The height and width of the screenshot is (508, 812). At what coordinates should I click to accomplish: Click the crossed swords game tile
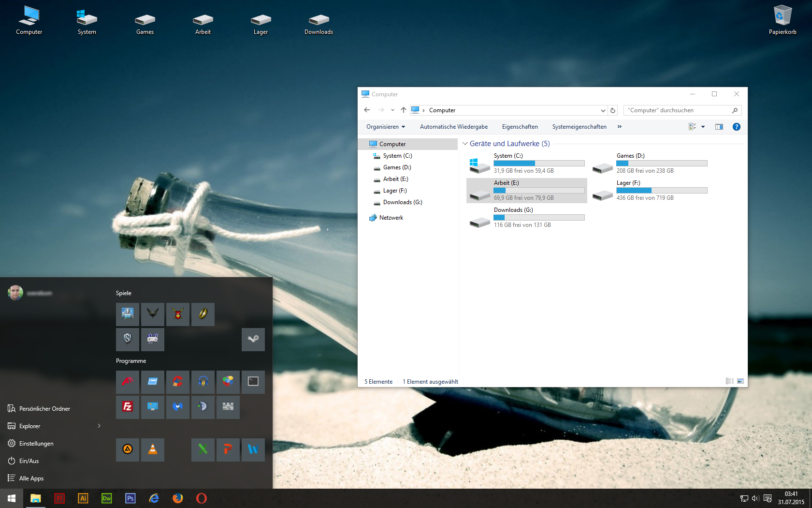[178, 314]
